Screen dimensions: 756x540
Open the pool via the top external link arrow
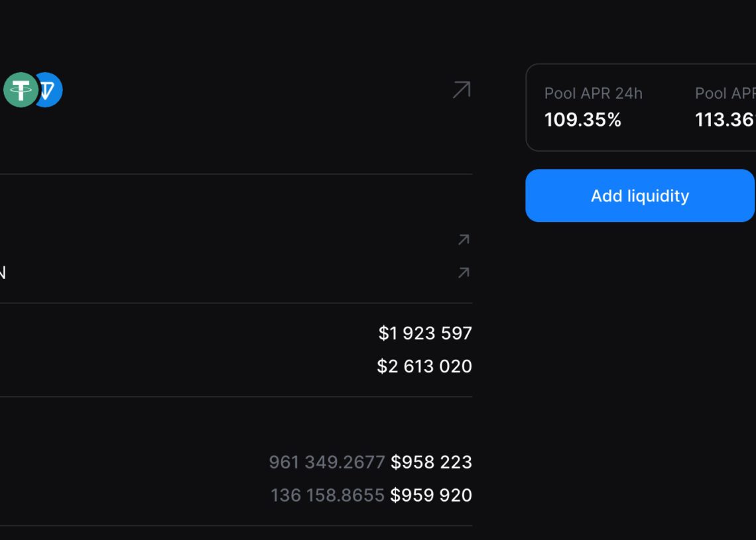[460, 90]
